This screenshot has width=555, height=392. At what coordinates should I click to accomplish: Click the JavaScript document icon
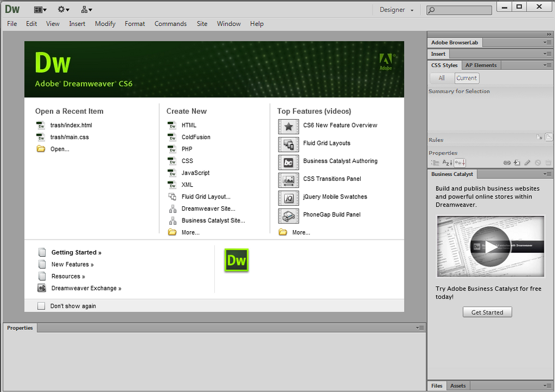(172, 173)
